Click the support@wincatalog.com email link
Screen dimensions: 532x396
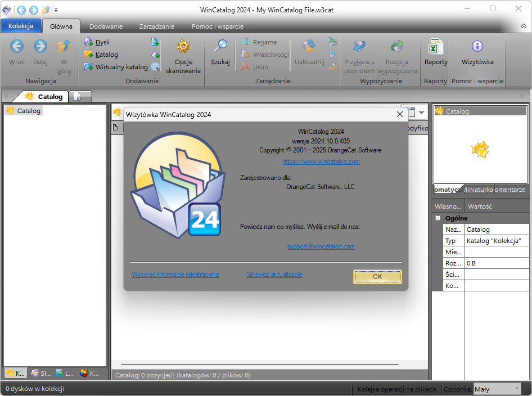321,246
